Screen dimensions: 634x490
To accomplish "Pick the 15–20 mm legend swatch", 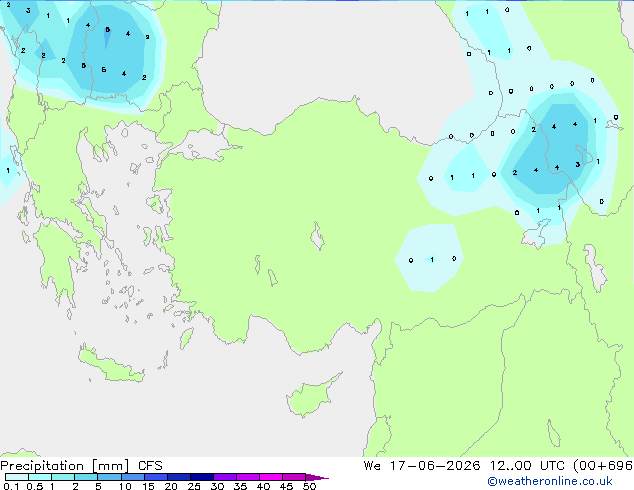I will (x=156, y=477).
